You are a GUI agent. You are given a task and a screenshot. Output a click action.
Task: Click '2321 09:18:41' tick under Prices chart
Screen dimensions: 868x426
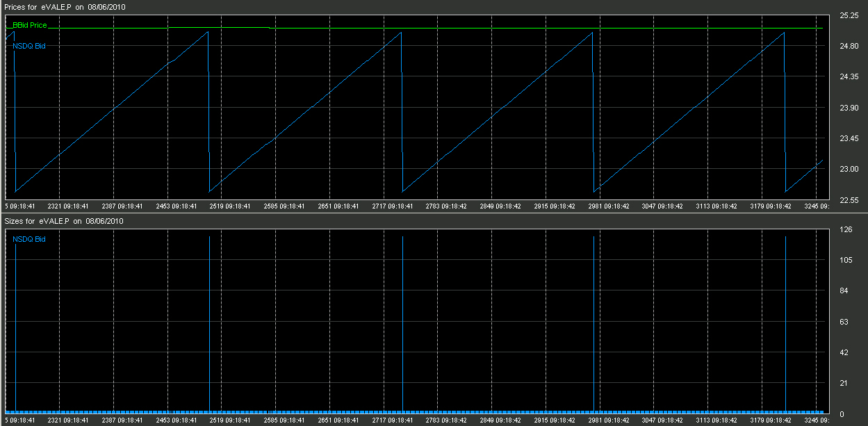69,206
